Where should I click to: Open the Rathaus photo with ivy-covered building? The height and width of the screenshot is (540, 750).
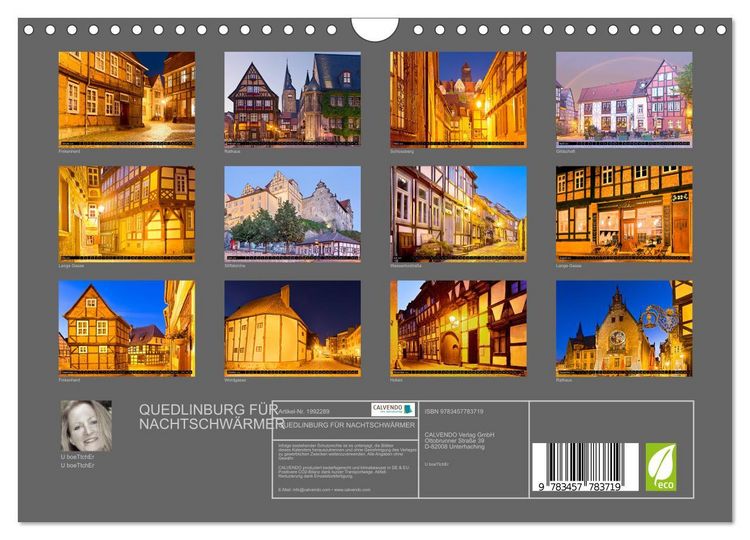(293, 99)
